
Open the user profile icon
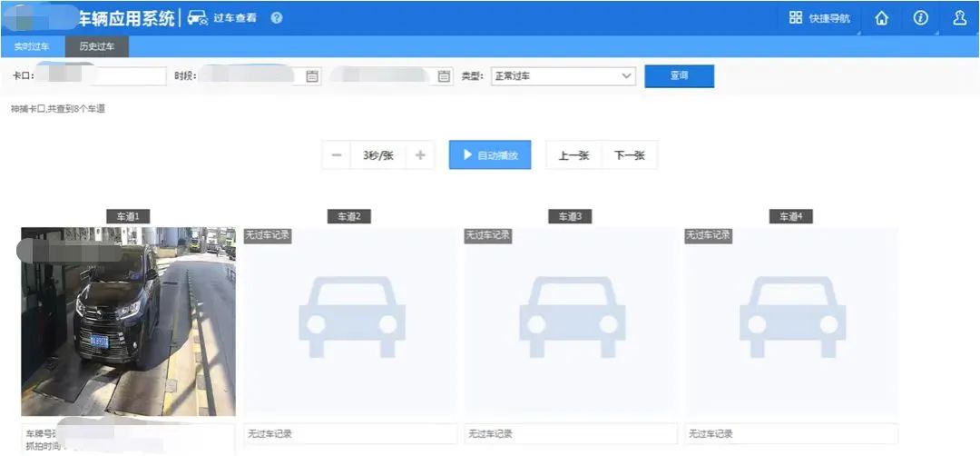coord(959,18)
